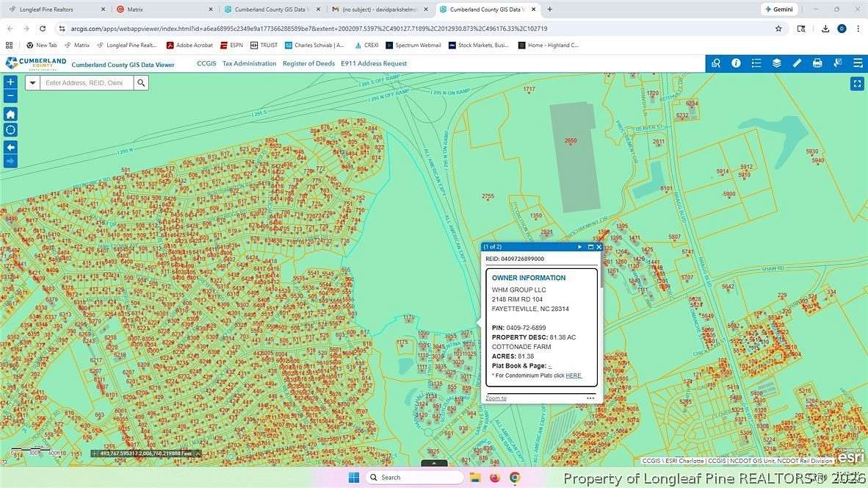Click the Zoom to link in popup
This screenshot has width=868, height=488.
click(496, 398)
